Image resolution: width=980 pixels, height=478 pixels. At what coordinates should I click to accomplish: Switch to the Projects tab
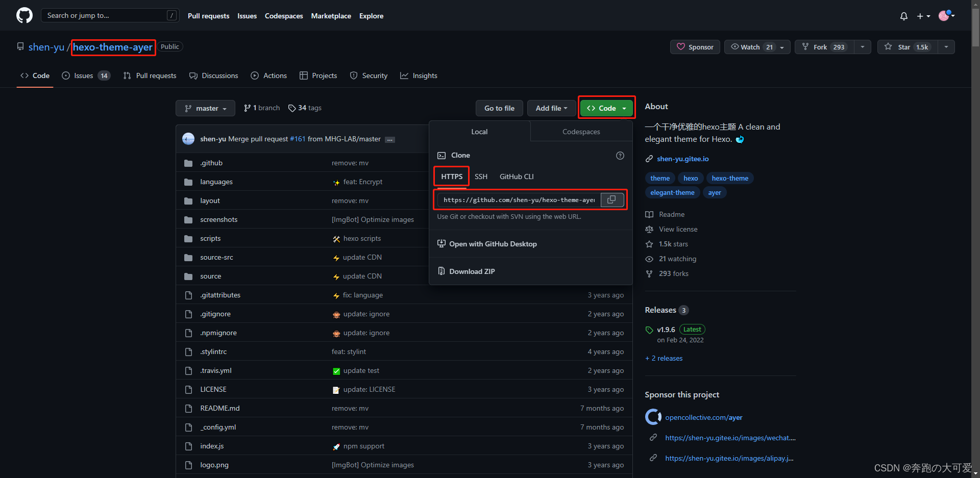click(x=318, y=76)
